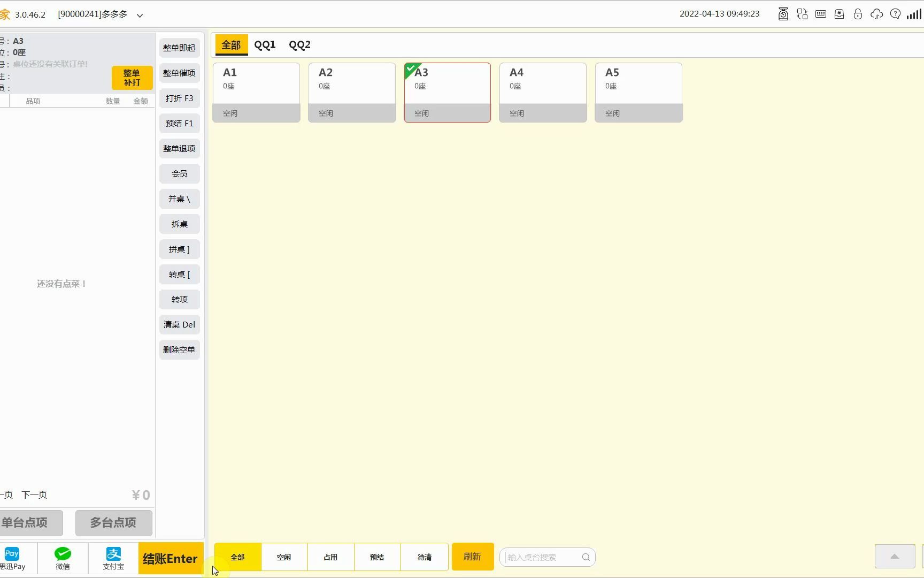924x578 pixels.
Task: Click the 并桌 merge tables button
Action: tap(180, 199)
